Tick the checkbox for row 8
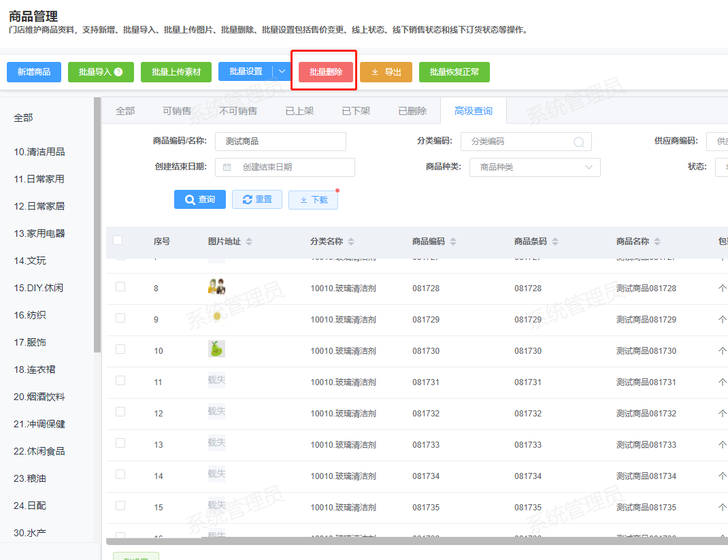 [x=120, y=286]
